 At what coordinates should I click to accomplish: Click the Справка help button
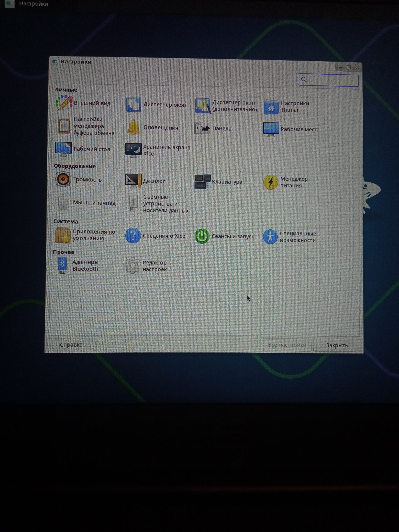point(71,344)
